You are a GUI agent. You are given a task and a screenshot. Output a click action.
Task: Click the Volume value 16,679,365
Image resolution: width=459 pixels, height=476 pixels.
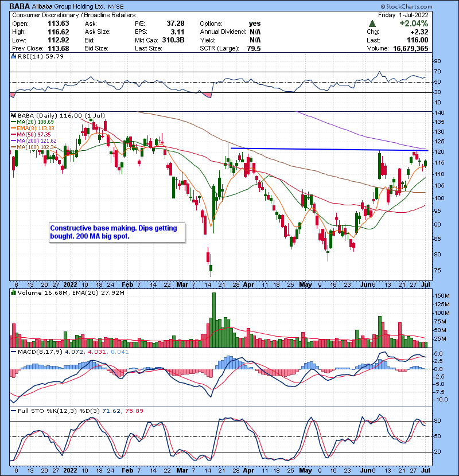410,48
